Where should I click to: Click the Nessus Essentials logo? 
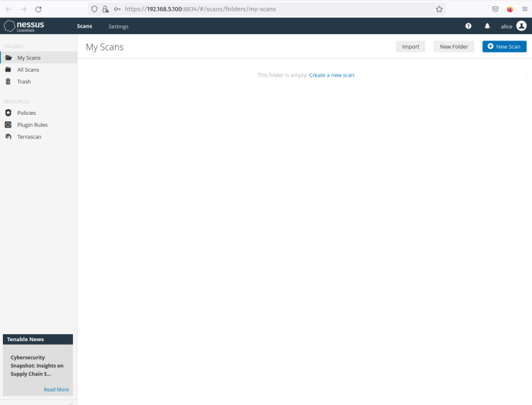pyautogui.click(x=24, y=26)
